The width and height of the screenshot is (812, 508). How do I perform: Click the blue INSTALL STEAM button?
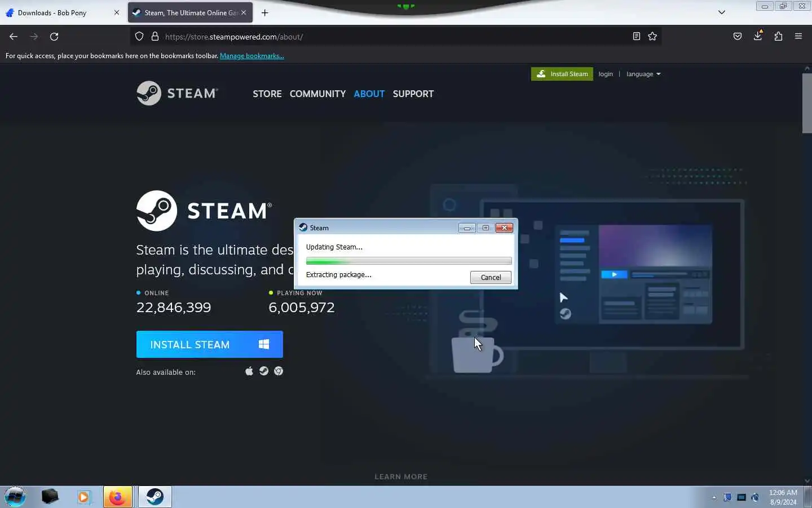(x=209, y=344)
